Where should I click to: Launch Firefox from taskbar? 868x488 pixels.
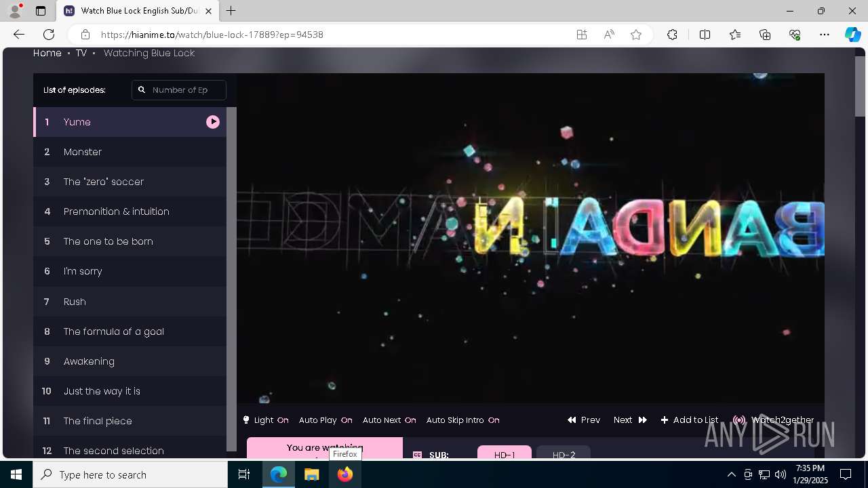pyautogui.click(x=344, y=474)
